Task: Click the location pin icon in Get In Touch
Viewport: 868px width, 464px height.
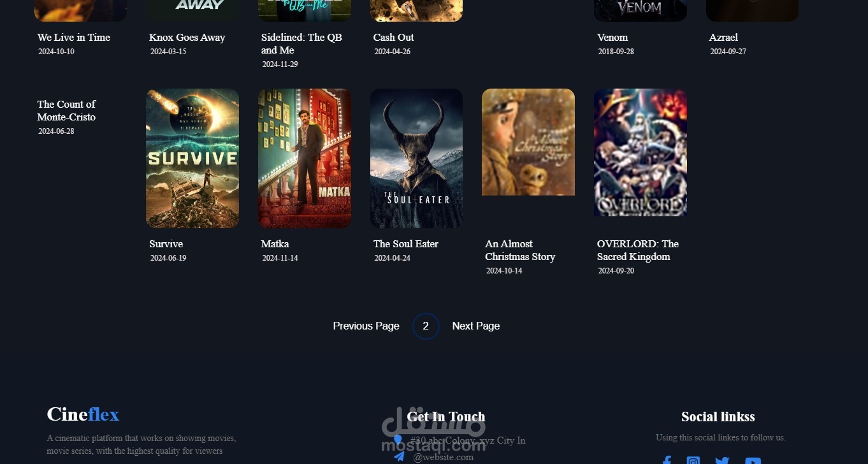Action: pos(398,440)
